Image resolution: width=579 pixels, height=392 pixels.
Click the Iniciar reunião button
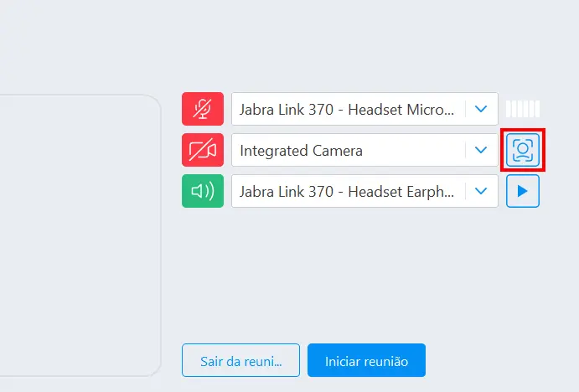366,360
